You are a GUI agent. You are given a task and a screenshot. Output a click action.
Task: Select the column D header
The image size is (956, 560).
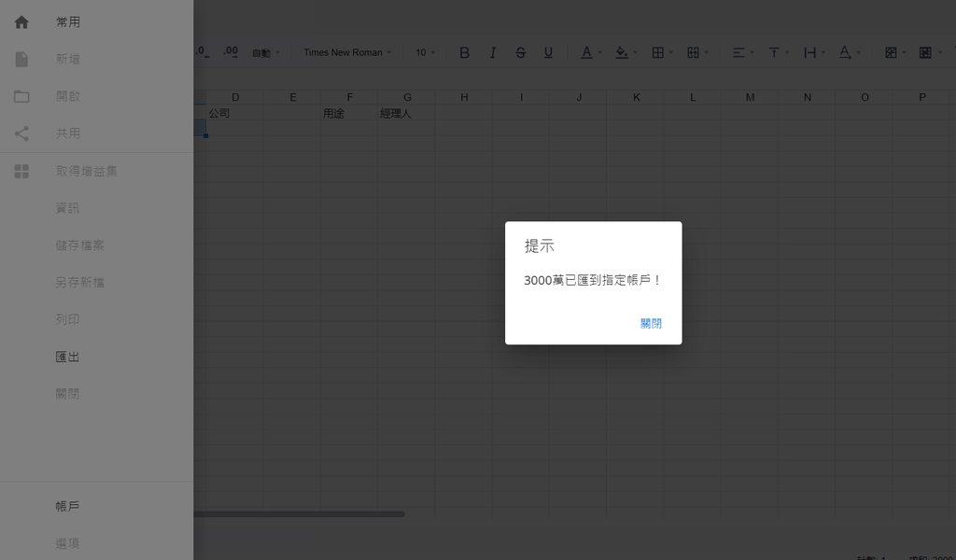tap(236, 96)
